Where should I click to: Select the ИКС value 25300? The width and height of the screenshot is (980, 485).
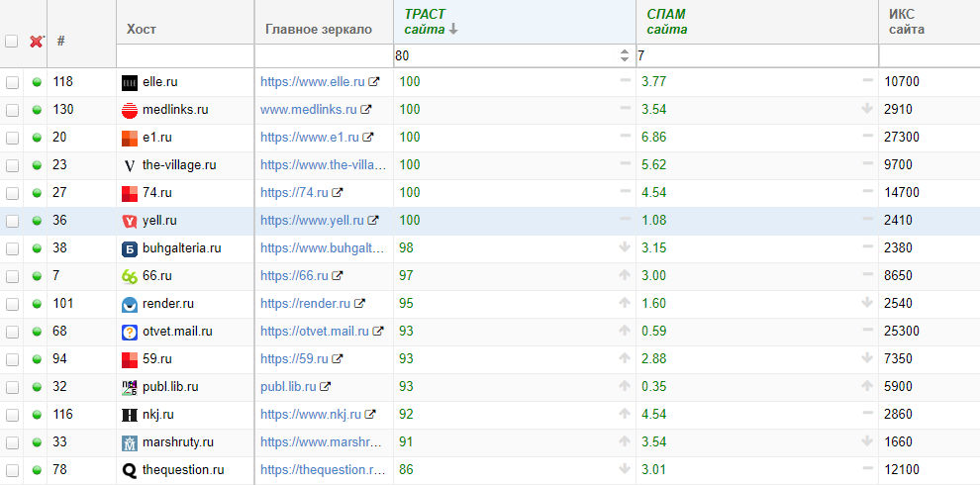901,332
